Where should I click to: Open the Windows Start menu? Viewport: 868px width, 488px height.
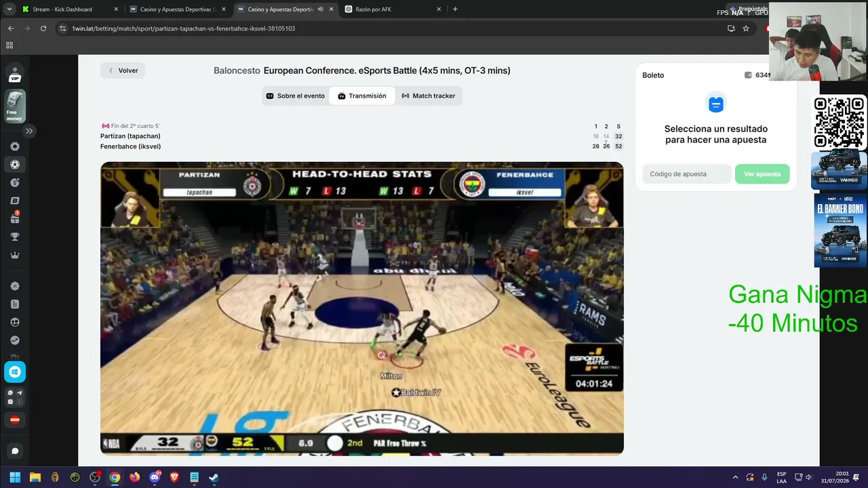click(x=15, y=477)
